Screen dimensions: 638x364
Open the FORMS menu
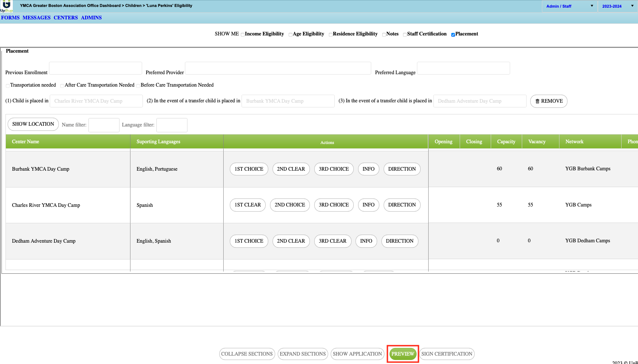tap(10, 18)
